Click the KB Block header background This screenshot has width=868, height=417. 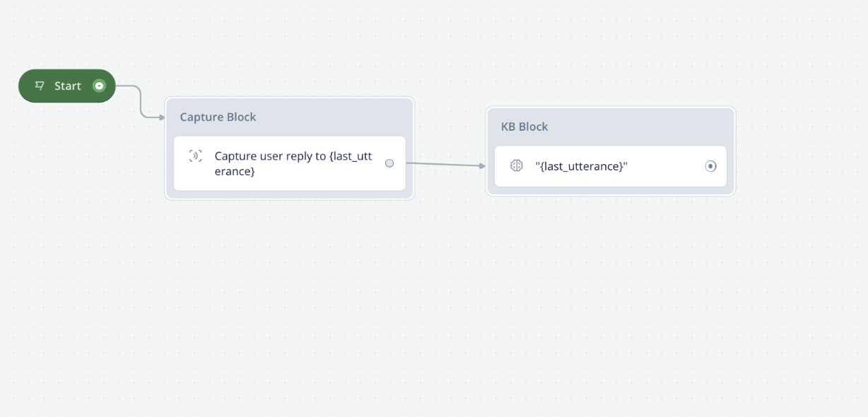point(636,127)
